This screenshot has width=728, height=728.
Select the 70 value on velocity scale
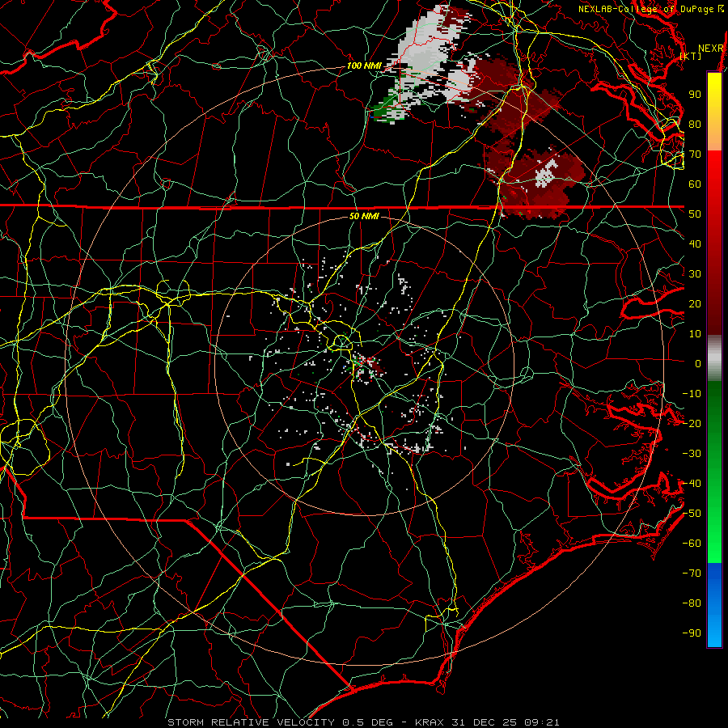coord(695,154)
